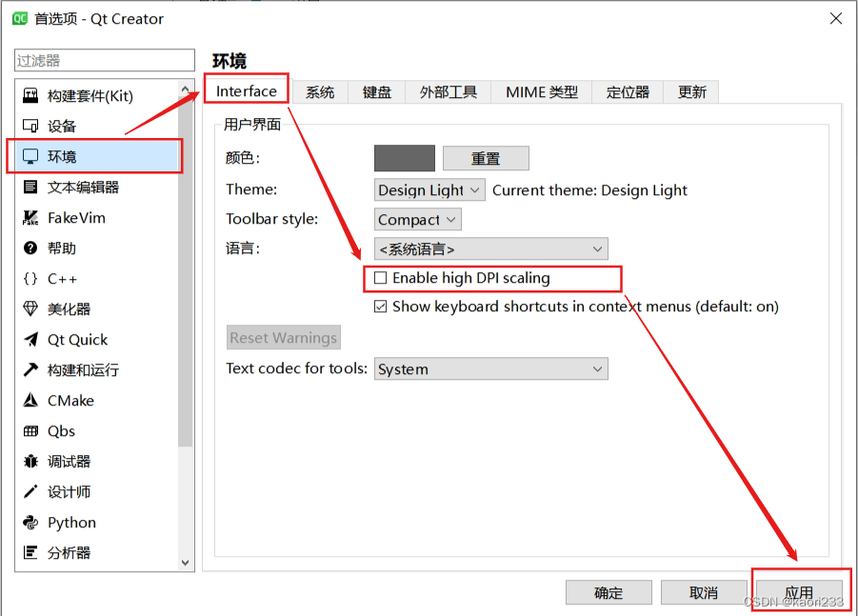Screen dimensions: 858x616
Task: Click the C++ braces icon
Action: point(30,279)
